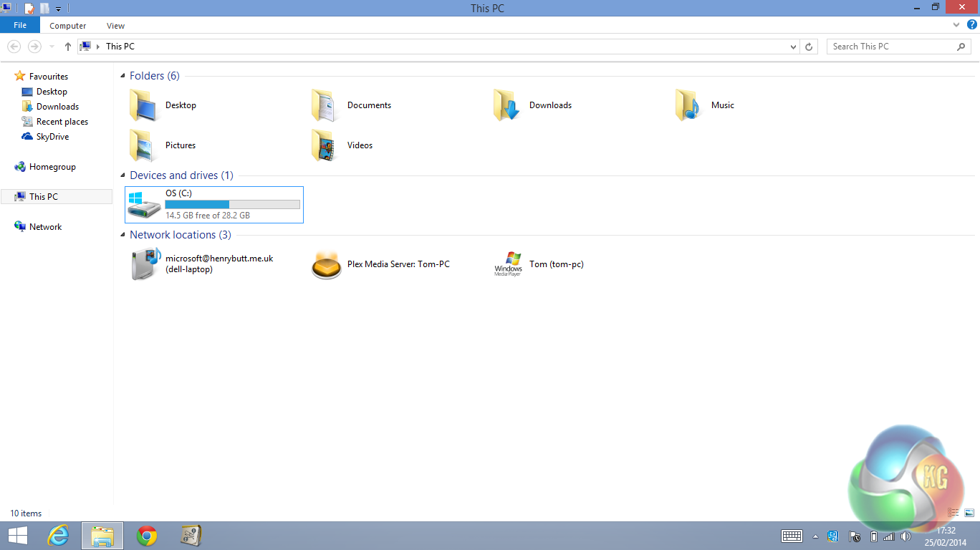Switch to Details view in status bar
Viewport: 980px width, 550px height.
click(953, 513)
